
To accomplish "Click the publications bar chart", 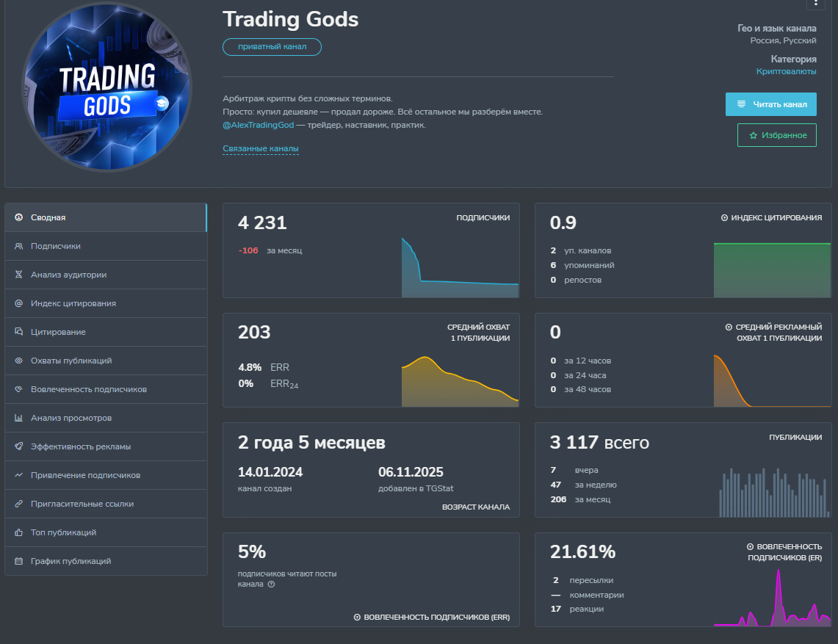I will click(x=774, y=492).
